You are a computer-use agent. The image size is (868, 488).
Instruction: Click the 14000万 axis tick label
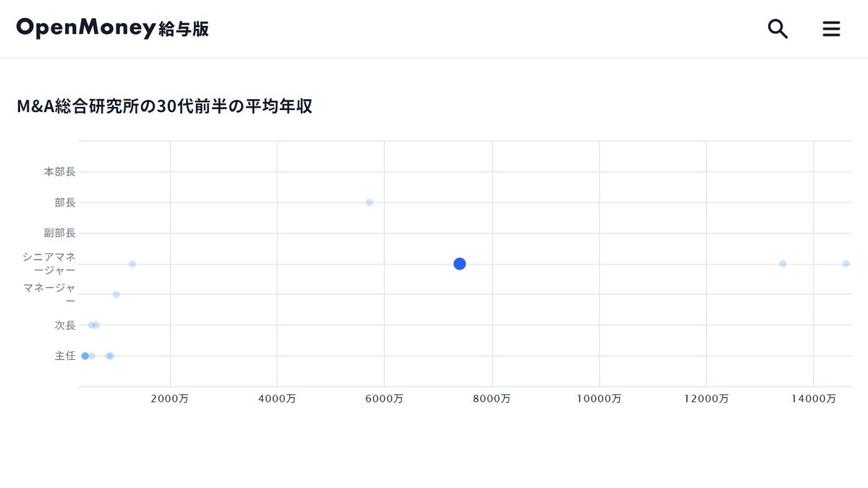pos(814,398)
